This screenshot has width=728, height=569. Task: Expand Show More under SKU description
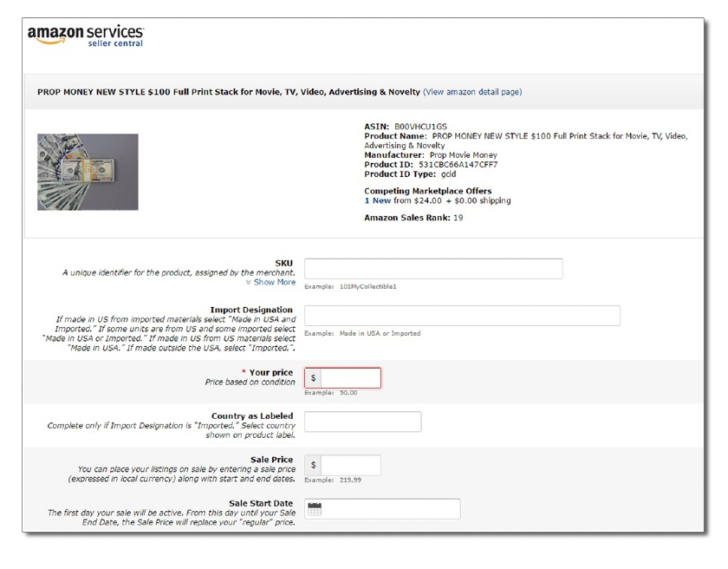[x=274, y=282]
